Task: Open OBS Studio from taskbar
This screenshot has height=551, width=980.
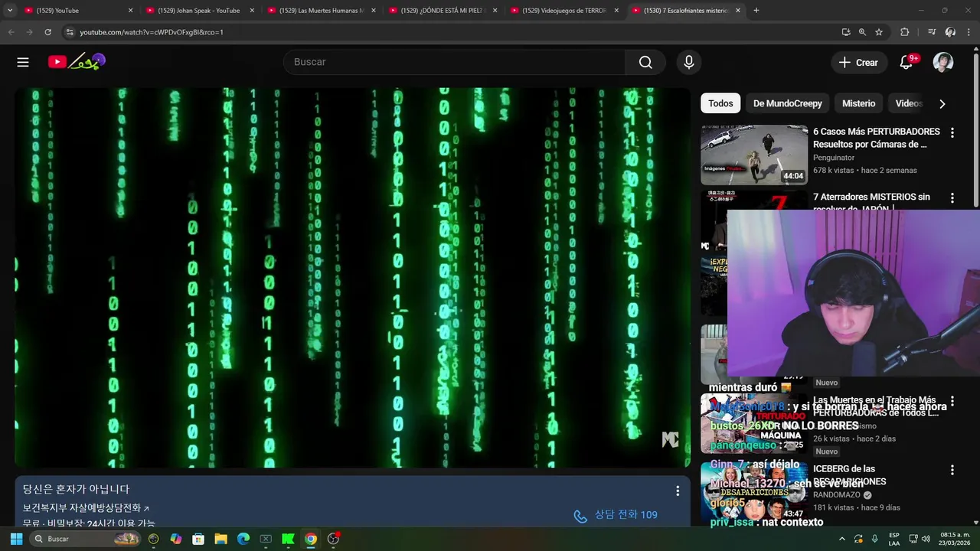Action: tap(333, 539)
